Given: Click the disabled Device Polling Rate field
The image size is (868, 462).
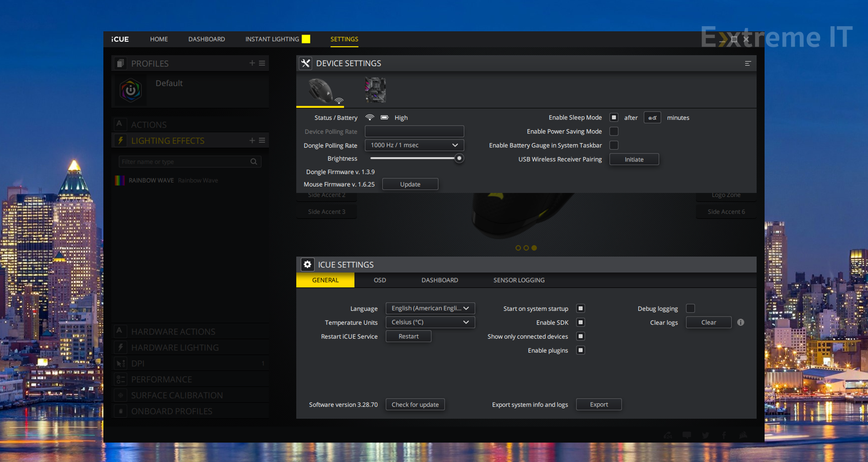Looking at the screenshot, I should click(x=414, y=132).
